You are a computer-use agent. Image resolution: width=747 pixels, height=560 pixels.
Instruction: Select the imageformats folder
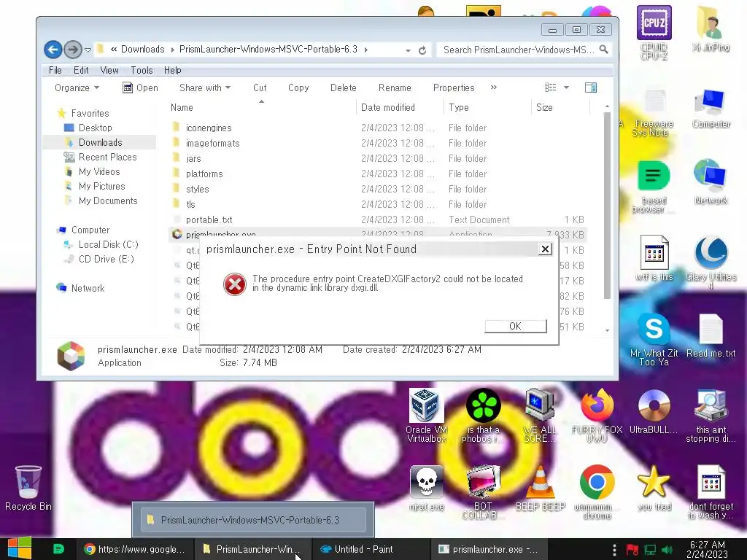coord(212,143)
